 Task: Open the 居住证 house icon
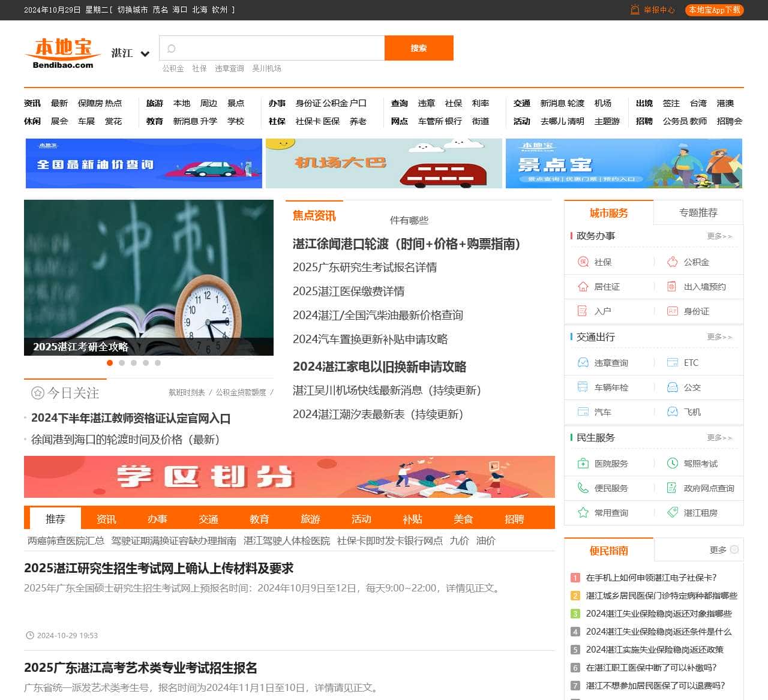coord(583,286)
